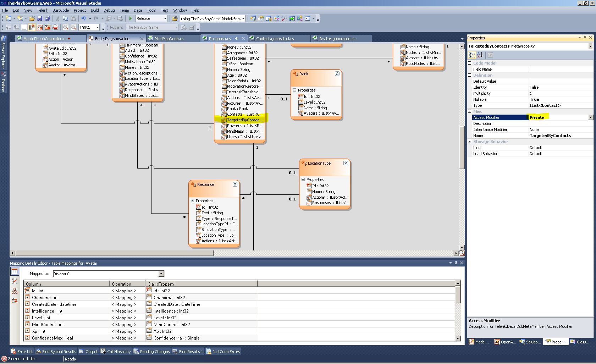596x364 pixels.
Task: Click the inheritance hierarchy icon in Mapping Details
Action: click(x=15, y=291)
